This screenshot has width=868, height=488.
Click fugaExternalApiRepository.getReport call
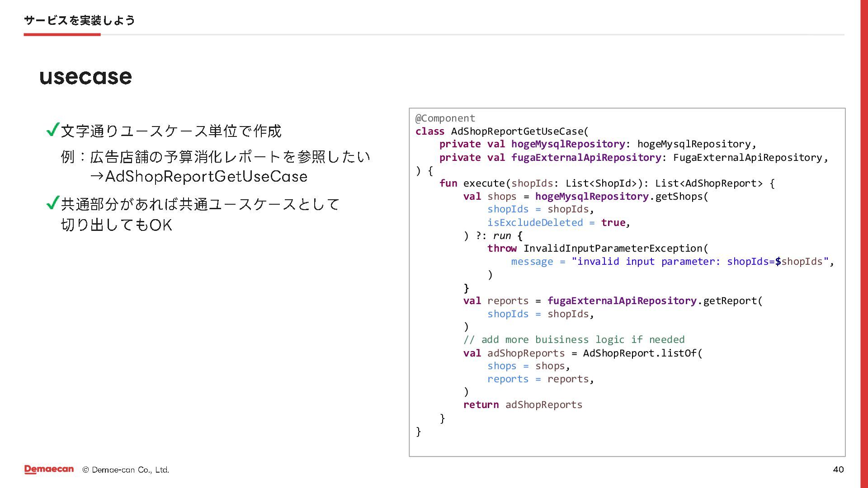(x=654, y=301)
